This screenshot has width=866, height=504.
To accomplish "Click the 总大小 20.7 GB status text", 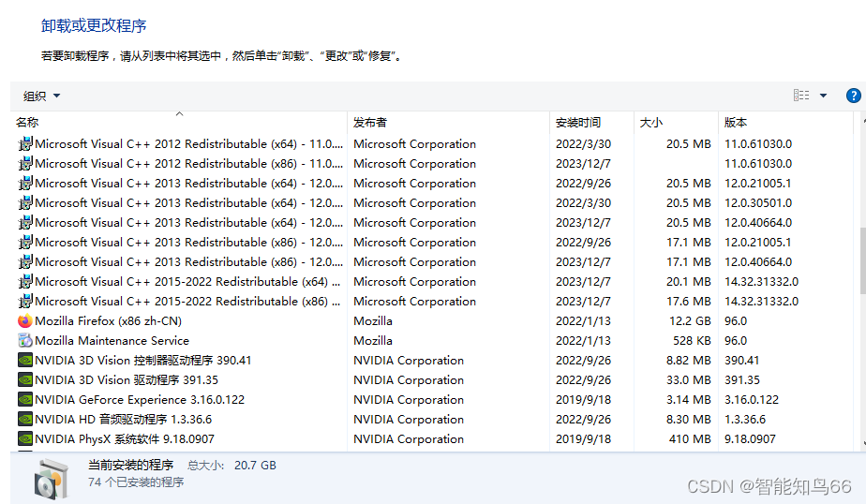I will [232, 466].
